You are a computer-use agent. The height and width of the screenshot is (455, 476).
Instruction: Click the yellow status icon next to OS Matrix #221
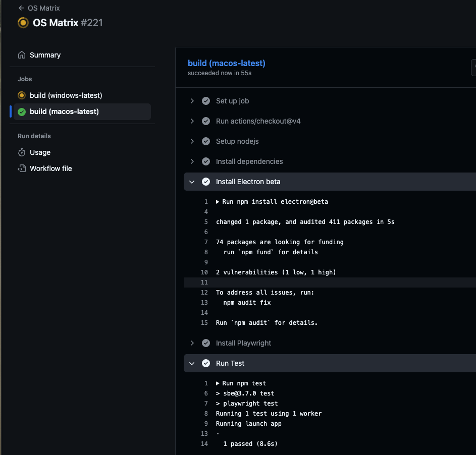pyautogui.click(x=23, y=23)
